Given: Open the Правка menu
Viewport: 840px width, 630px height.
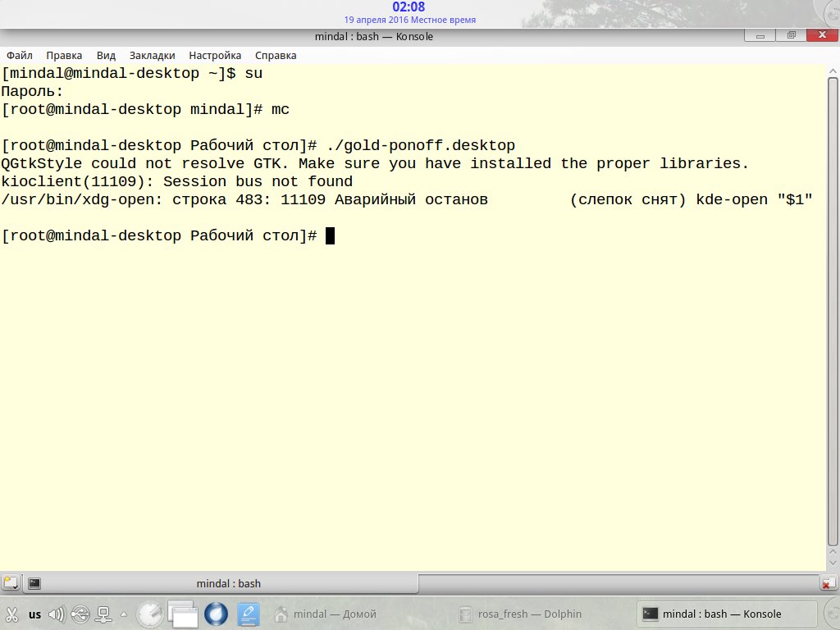Looking at the screenshot, I should (x=64, y=55).
